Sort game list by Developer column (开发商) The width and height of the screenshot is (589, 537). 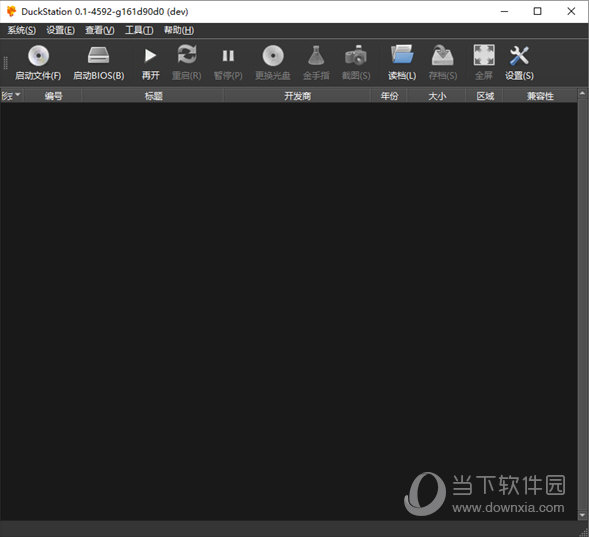coord(298,96)
